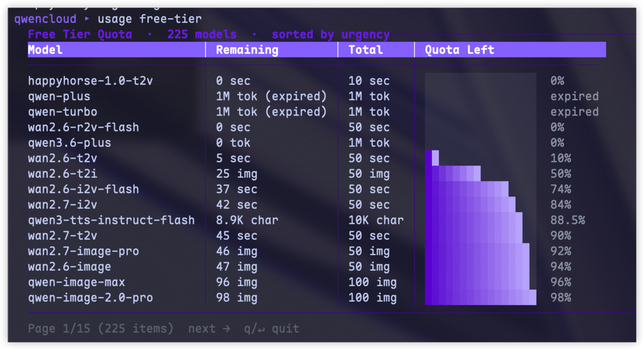644x350 pixels.
Task: Click the 98% quota left value
Action: (x=560, y=298)
